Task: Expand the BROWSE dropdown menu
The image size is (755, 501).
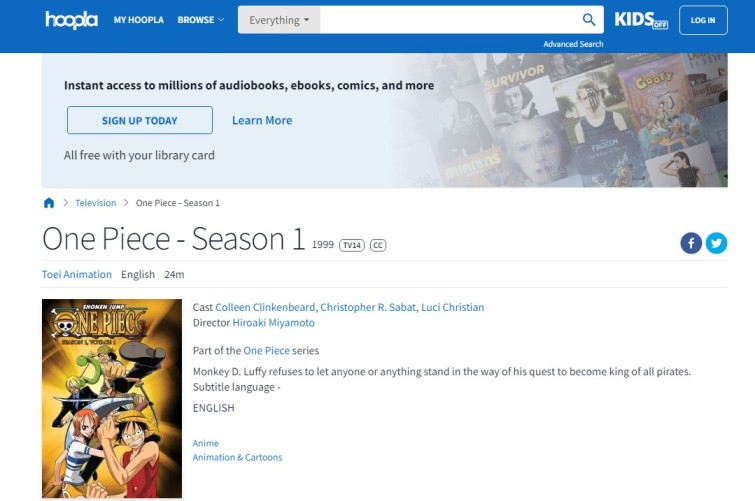Action: 200,20
